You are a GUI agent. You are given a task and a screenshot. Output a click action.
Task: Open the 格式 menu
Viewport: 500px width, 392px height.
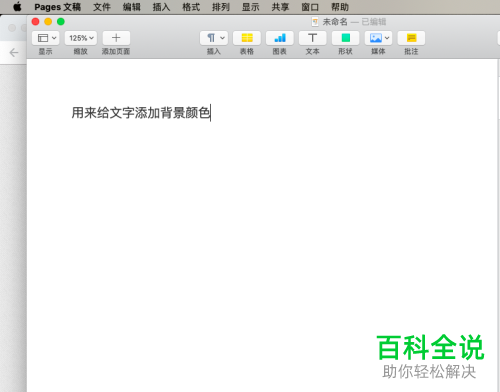191,7
